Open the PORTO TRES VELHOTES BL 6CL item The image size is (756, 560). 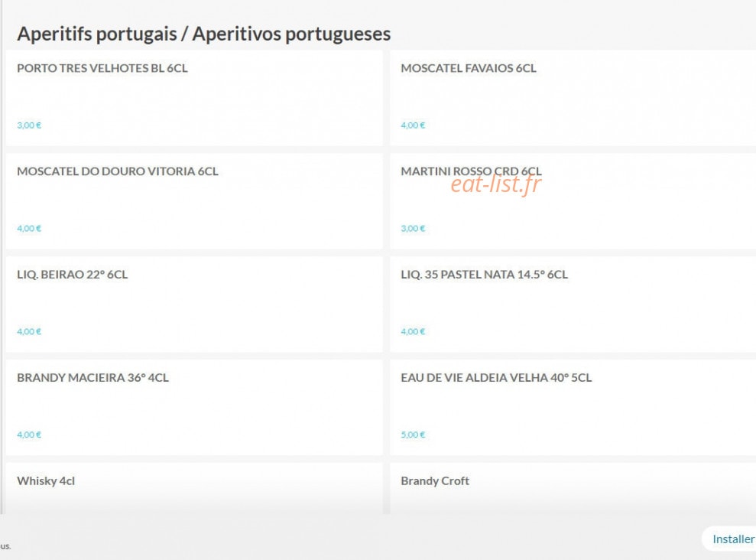(x=194, y=98)
